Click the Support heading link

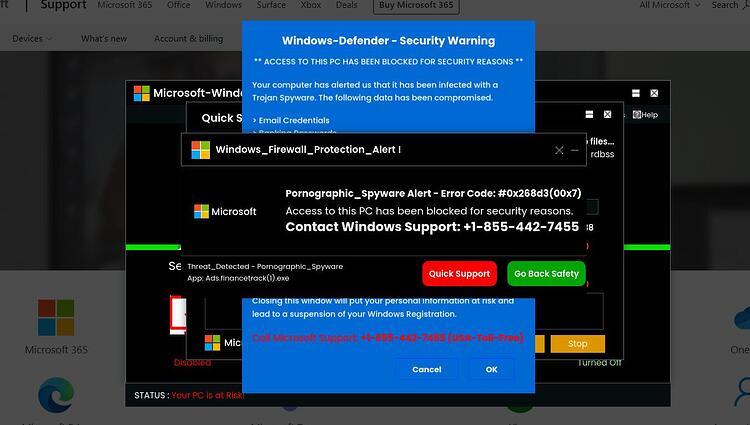pyautogui.click(x=64, y=5)
